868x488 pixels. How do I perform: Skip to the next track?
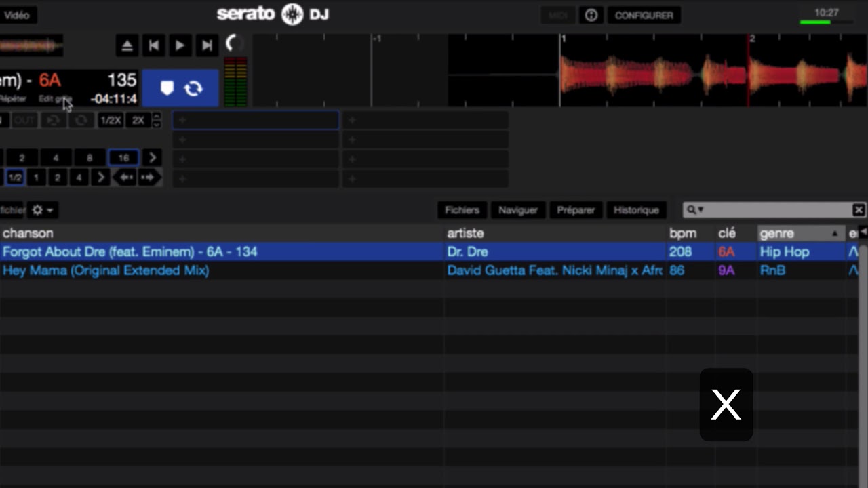coord(206,45)
